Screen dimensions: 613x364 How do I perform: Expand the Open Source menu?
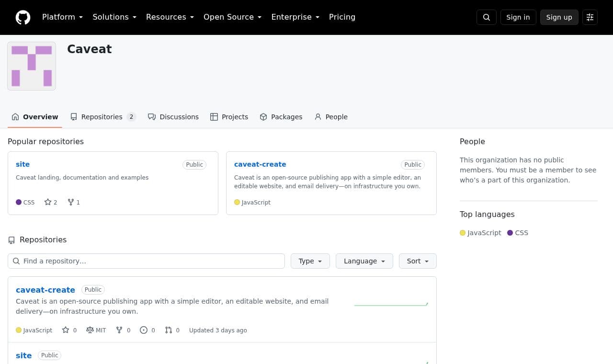pyautogui.click(x=233, y=17)
